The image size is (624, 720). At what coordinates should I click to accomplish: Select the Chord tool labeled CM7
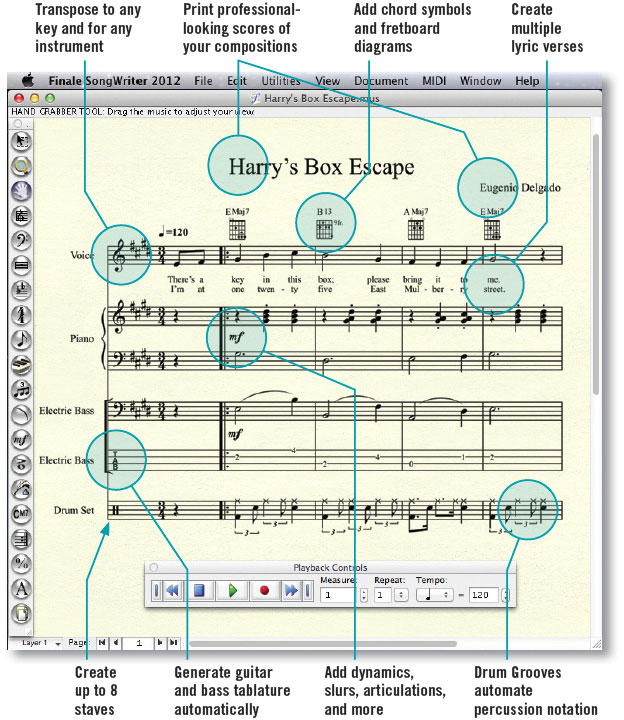pos(21,514)
